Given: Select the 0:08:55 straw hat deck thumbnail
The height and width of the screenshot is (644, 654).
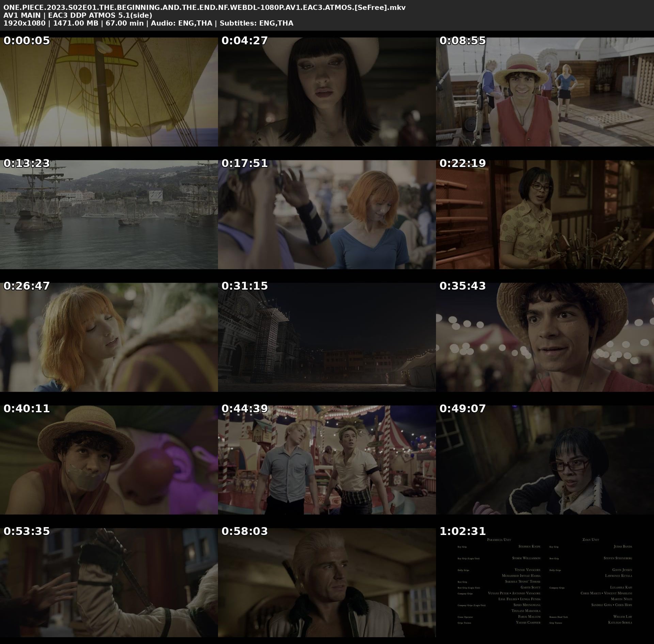Looking at the screenshot, I should click(x=545, y=92).
